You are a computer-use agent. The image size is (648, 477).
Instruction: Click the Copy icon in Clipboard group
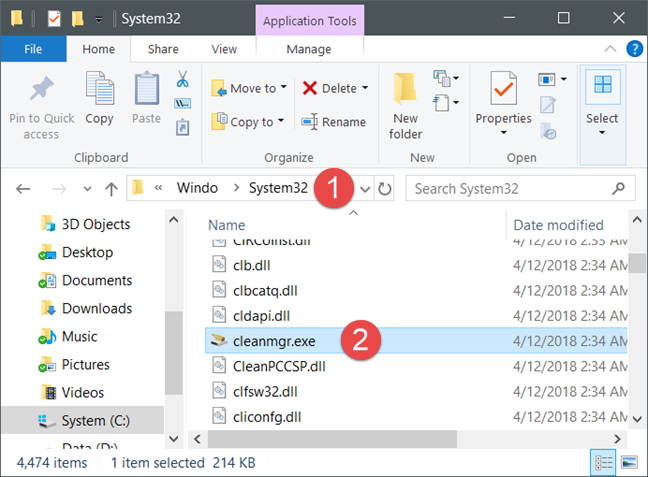100,88
